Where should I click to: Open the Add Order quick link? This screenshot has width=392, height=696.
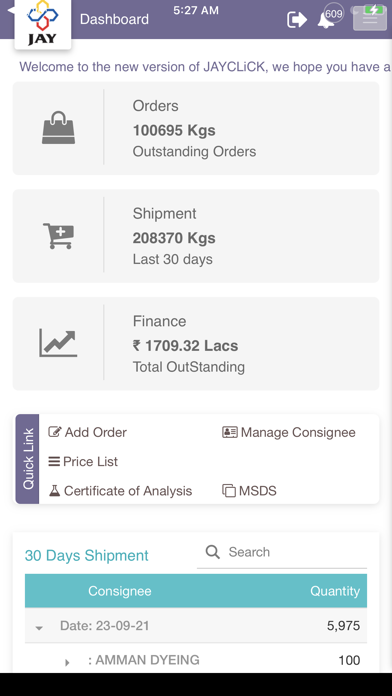point(87,432)
